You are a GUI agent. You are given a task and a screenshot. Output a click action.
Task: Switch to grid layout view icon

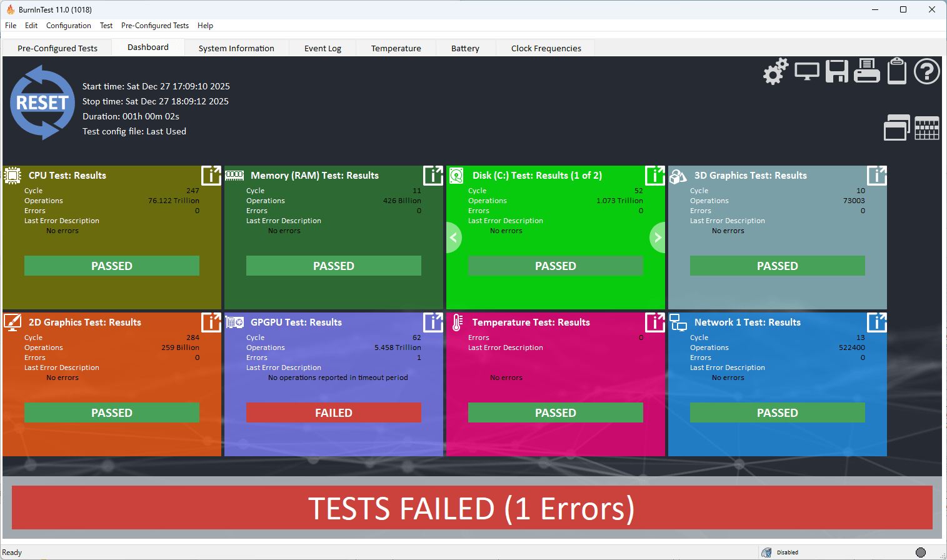point(926,128)
